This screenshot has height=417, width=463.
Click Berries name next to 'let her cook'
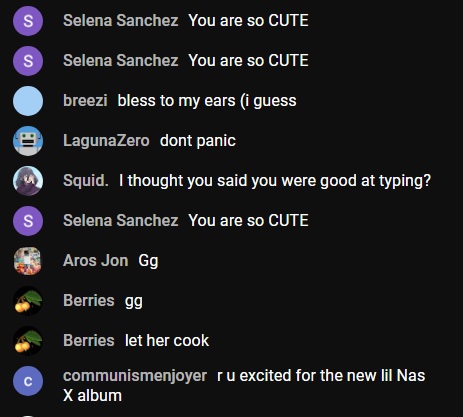click(x=89, y=340)
